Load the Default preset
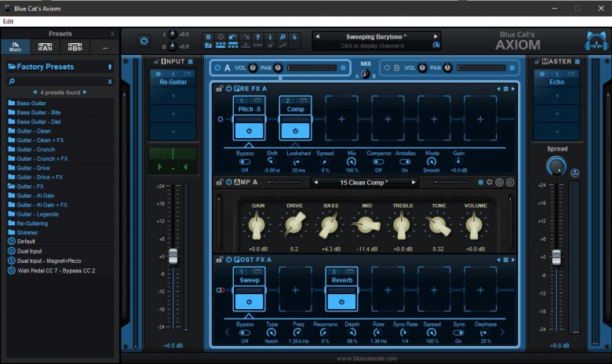This screenshot has width=612, height=364. [x=26, y=242]
